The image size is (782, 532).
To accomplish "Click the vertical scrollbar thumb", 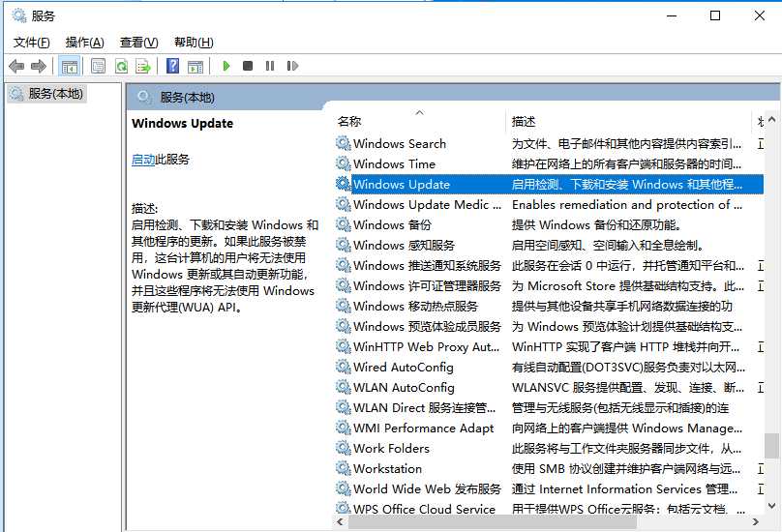I will point(771,446).
